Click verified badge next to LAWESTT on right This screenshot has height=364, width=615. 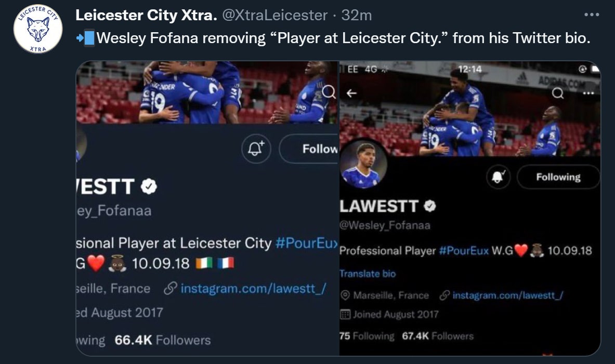[x=429, y=206]
